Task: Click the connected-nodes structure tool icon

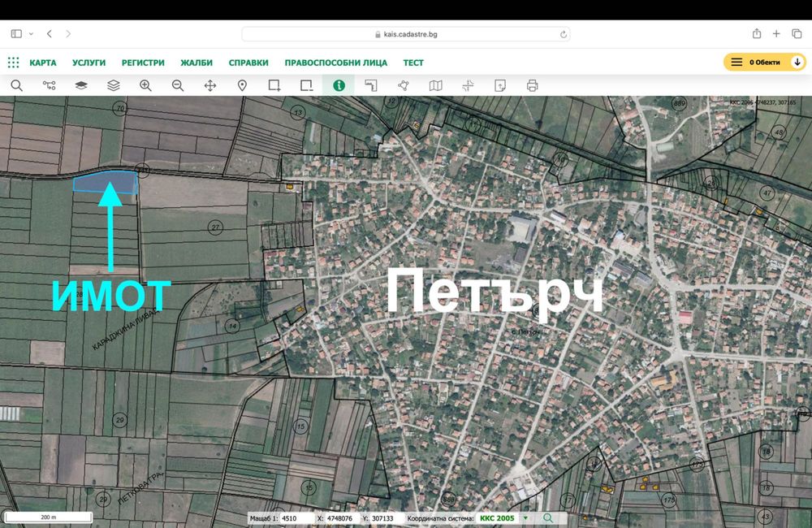Action: tap(50, 85)
